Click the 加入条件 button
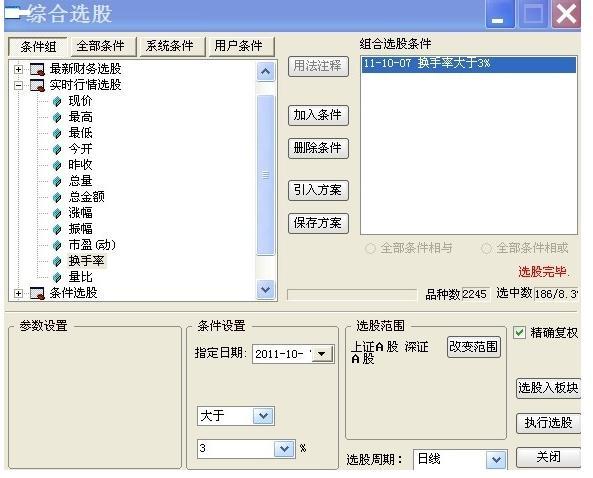This screenshot has height=478, width=593. (x=318, y=115)
